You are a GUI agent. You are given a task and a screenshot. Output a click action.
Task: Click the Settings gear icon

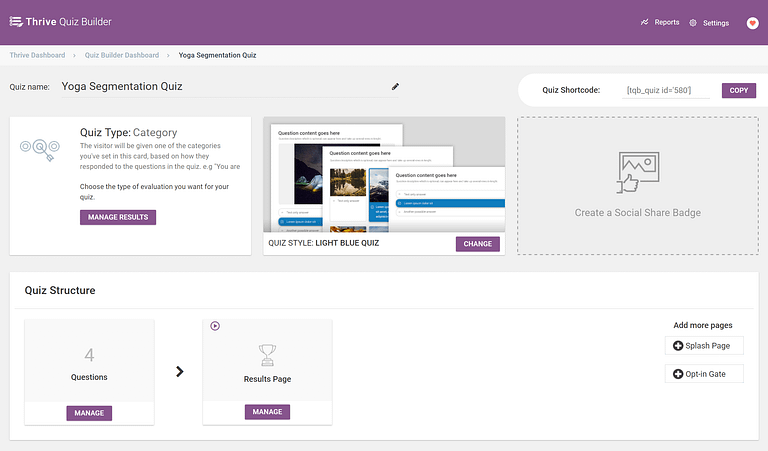pyautogui.click(x=693, y=23)
